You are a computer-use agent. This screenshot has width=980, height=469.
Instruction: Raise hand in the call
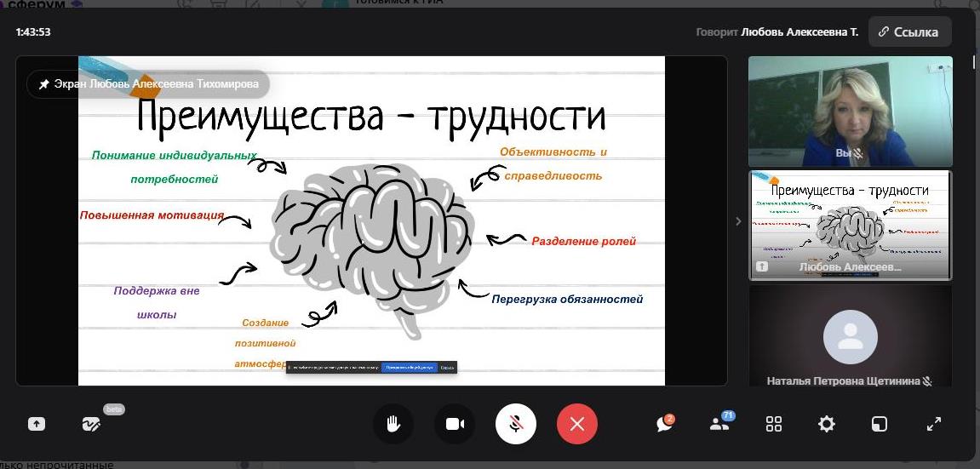(x=393, y=424)
